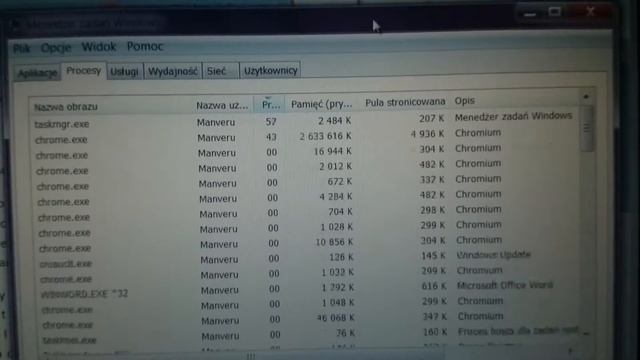Click the 2 484 K memory value
The width and height of the screenshot is (640, 360).
coord(335,121)
